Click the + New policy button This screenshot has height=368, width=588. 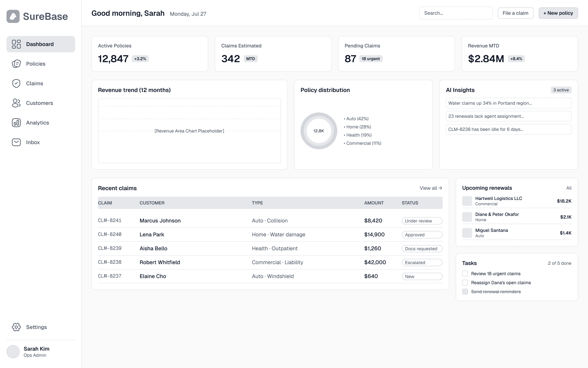click(x=558, y=13)
